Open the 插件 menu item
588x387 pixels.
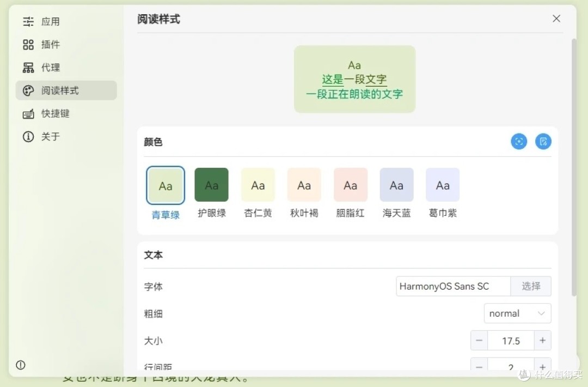(51, 45)
